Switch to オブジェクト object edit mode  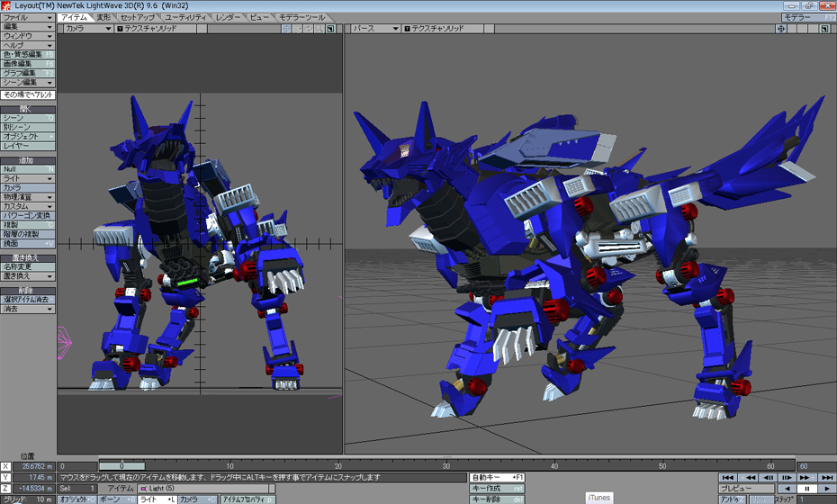tap(76, 499)
